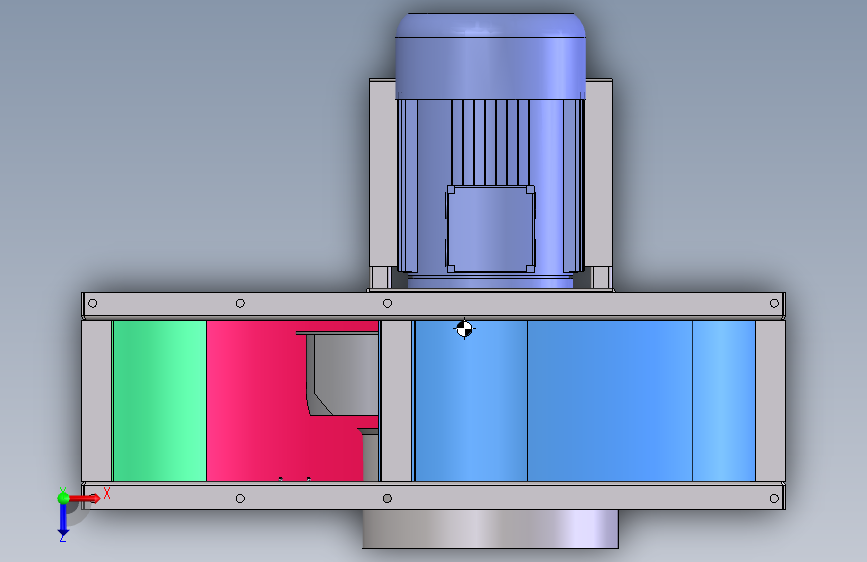Select the red X axis arrow of the triad
Viewport: 867px width, 562px height.
point(85,498)
